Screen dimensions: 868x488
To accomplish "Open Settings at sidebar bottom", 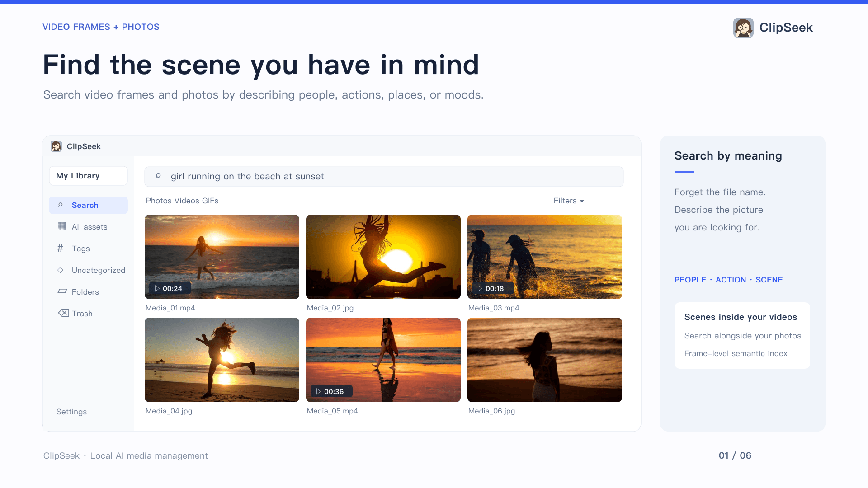I will (71, 412).
